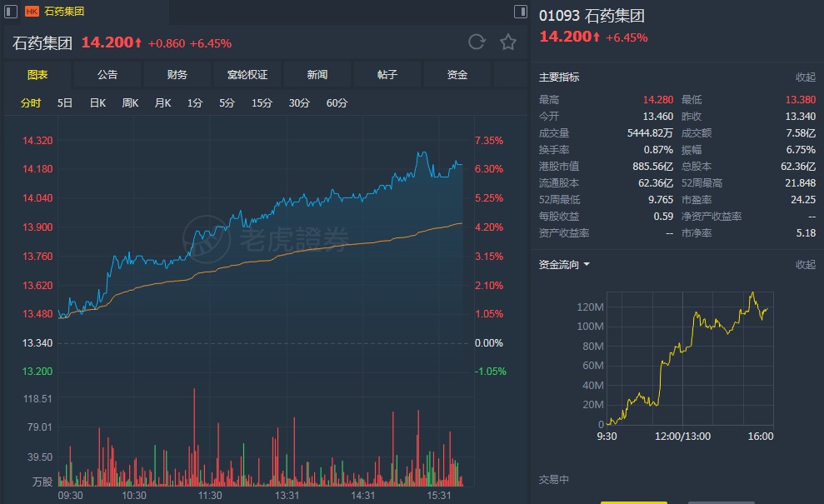Click the 7.35% percentage axis label
Image resolution: width=824 pixels, height=504 pixels.
[x=489, y=140]
